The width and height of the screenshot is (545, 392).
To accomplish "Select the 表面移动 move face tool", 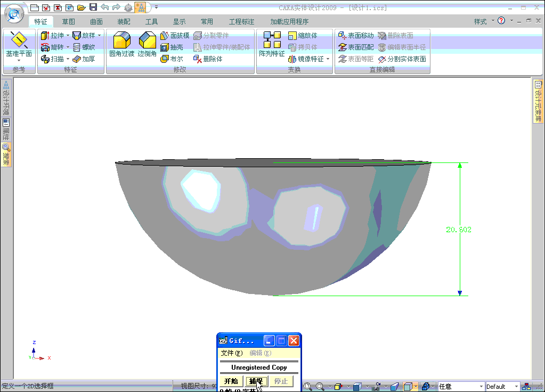I will 356,36.
